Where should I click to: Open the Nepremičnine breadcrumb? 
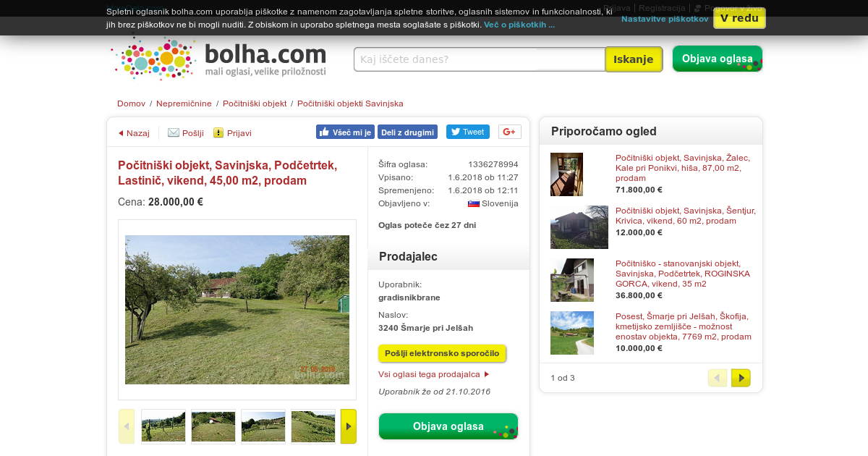[x=184, y=104]
